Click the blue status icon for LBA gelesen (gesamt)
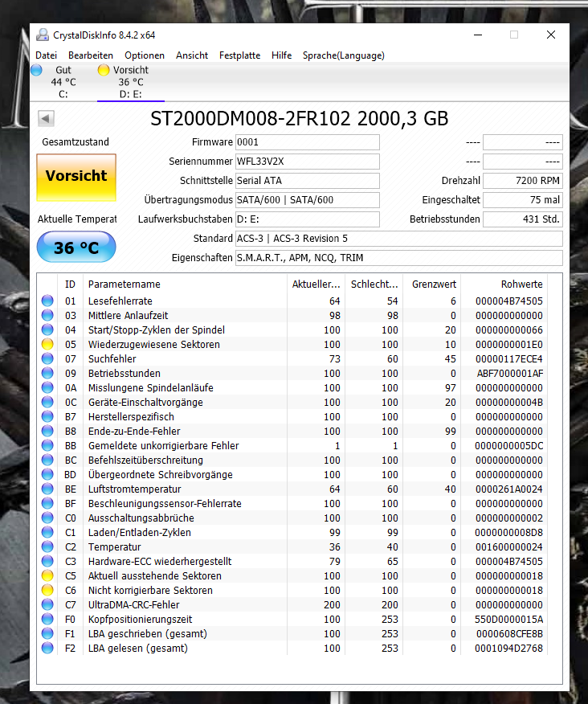Screen dimensions: 588x704 coord(47,649)
